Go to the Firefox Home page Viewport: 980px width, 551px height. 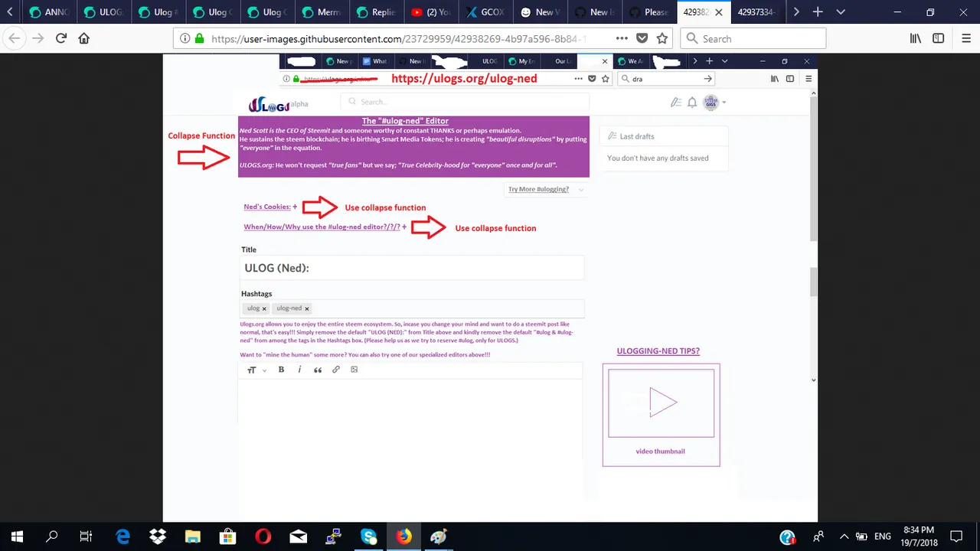coord(84,38)
